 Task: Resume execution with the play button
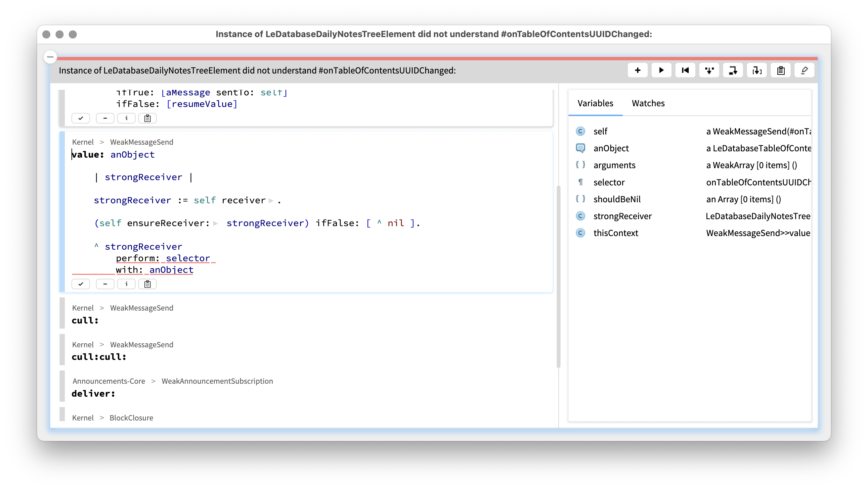(661, 71)
